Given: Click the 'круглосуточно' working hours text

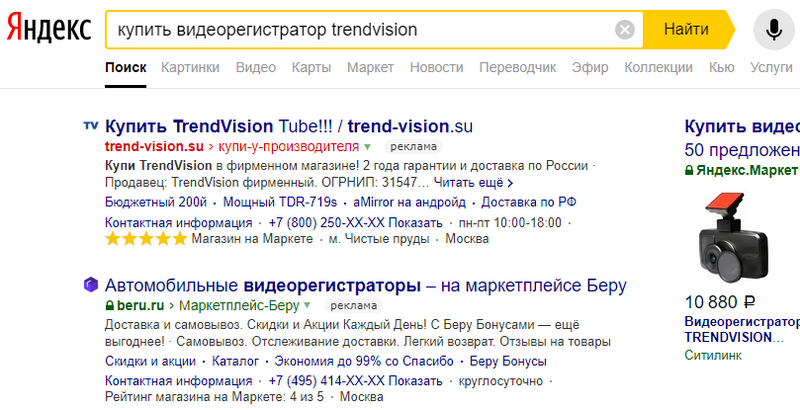Looking at the screenshot, I should pyautogui.click(x=501, y=381).
